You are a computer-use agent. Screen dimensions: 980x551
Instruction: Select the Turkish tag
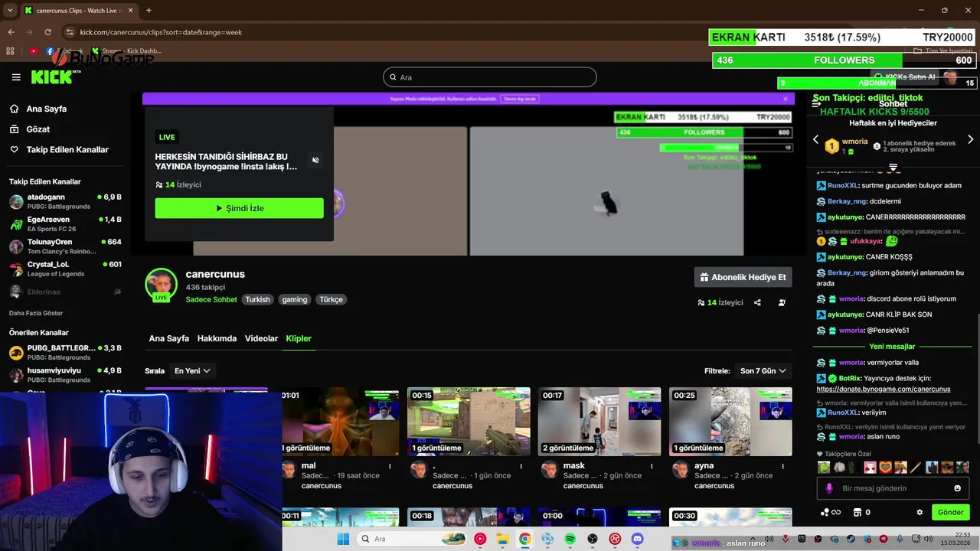click(257, 300)
